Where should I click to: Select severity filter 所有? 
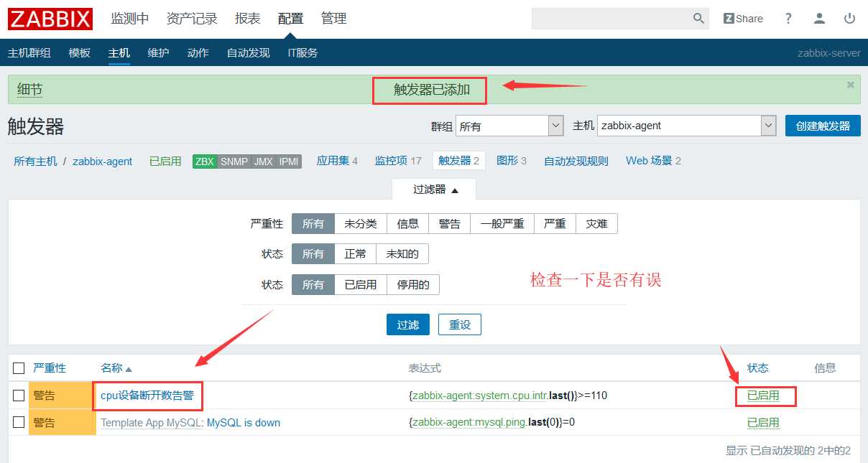coord(313,224)
